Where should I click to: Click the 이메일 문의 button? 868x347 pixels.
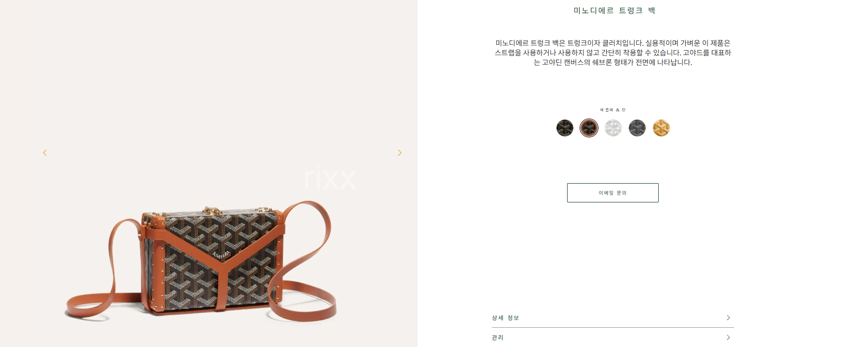(612, 193)
